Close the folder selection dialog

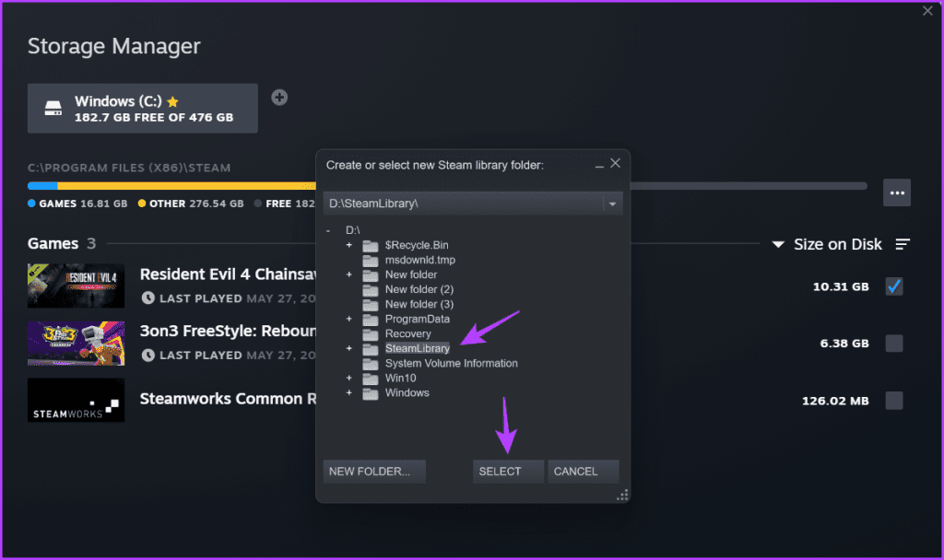click(x=615, y=163)
